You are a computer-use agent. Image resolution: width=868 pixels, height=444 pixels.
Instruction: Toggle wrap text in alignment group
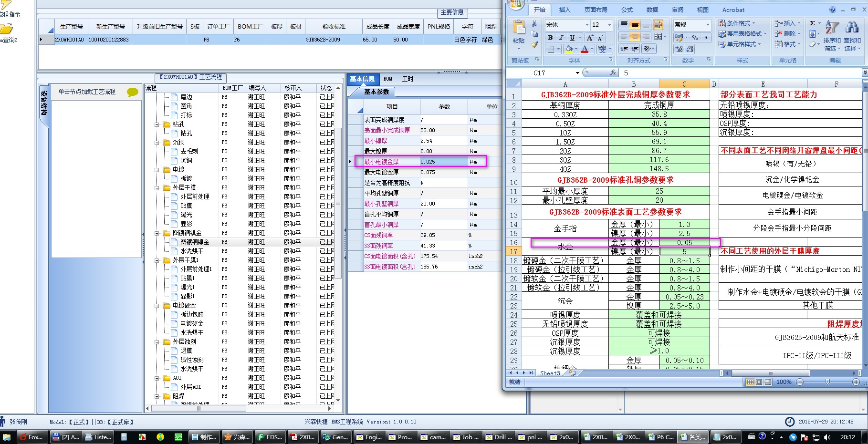(658, 25)
